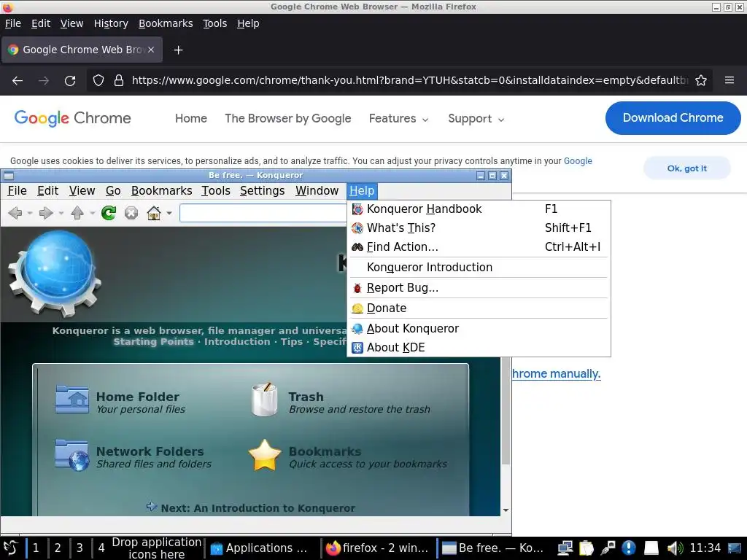Close the Google Chrome Web Browser tab
Viewport: 747px width, 560px height.
pos(151,50)
